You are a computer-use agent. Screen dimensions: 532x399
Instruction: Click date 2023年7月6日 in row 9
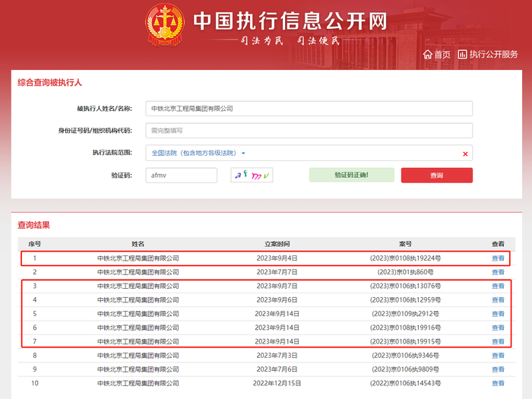coord(277,369)
